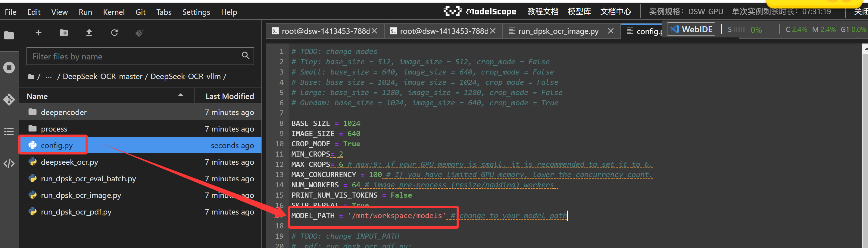Refresh the file list
The height and width of the screenshot is (248, 868).
pyautogui.click(x=114, y=33)
